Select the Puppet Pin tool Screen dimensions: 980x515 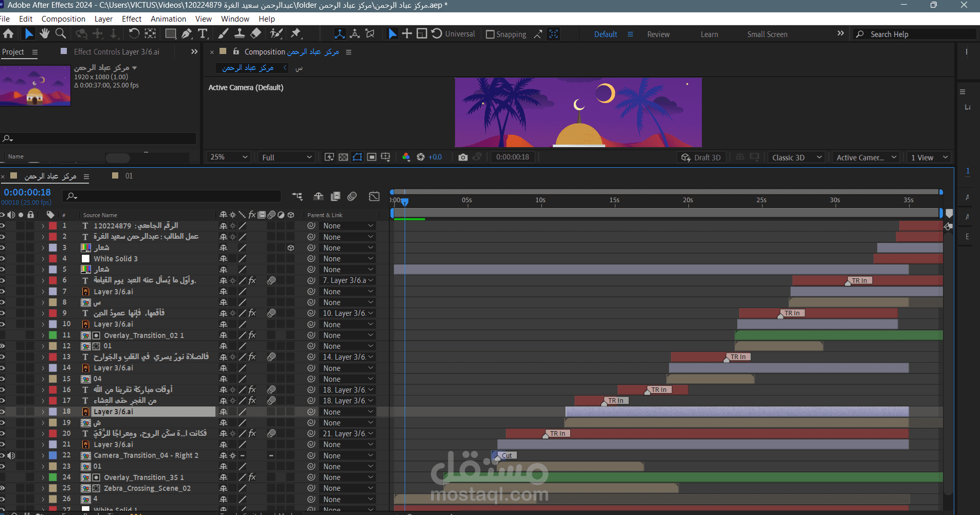pyautogui.click(x=296, y=34)
